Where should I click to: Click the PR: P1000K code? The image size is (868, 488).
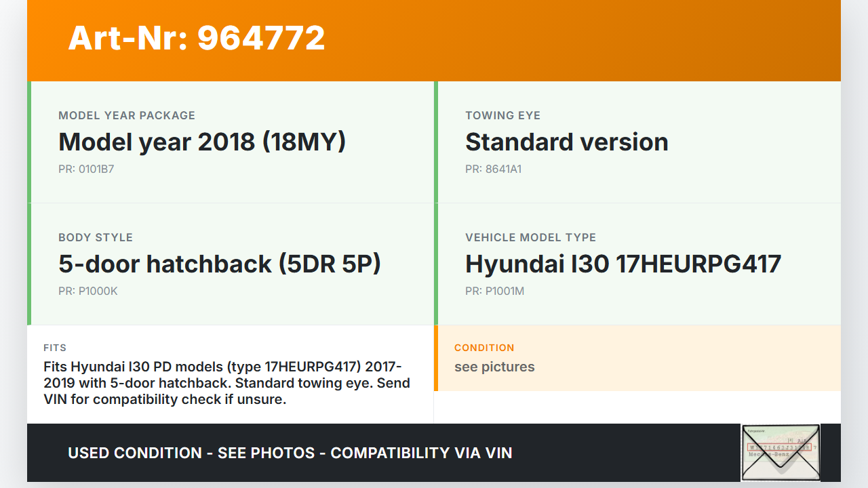(88, 291)
